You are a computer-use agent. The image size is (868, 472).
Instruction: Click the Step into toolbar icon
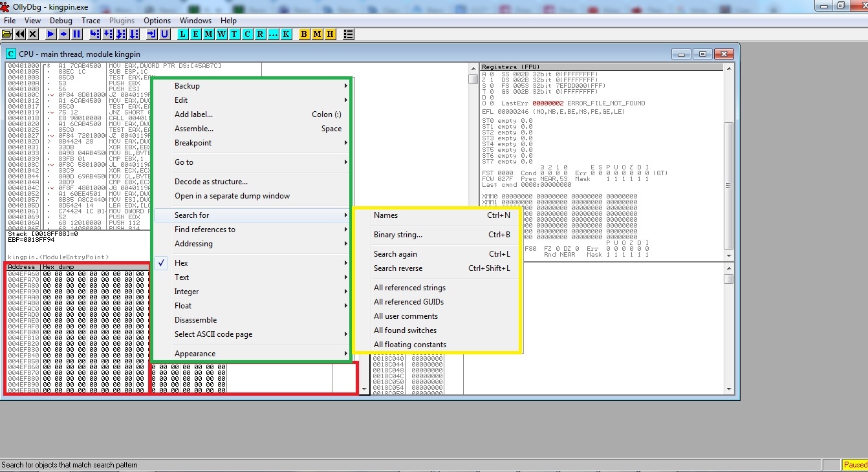[94, 34]
